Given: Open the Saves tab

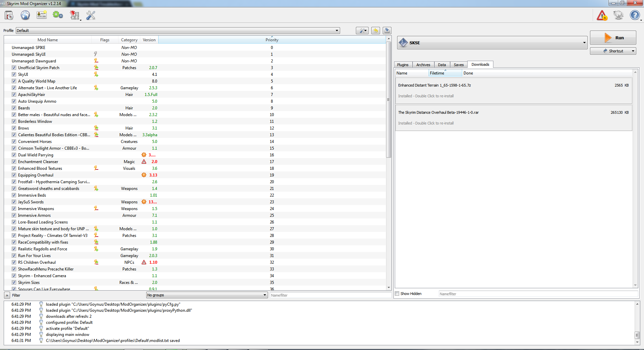Looking at the screenshot, I should point(459,65).
